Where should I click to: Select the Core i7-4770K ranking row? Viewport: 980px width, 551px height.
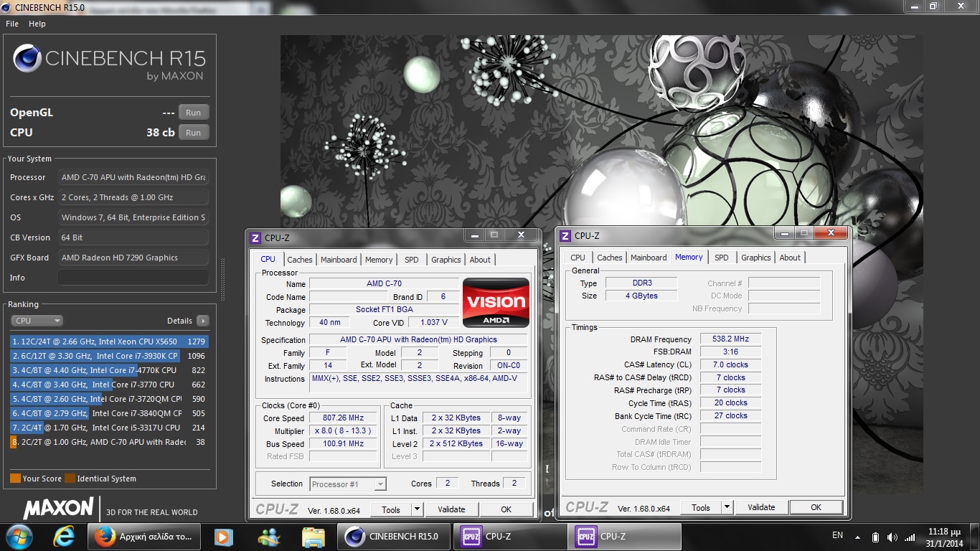point(109,370)
